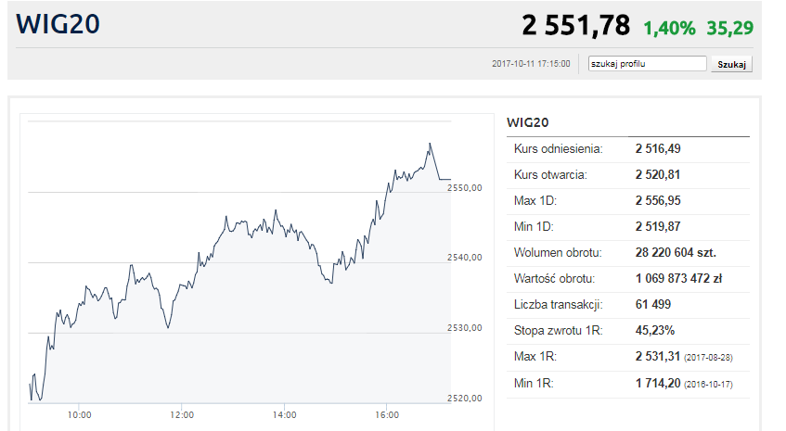Click the WIG20 table header

coord(527,122)
